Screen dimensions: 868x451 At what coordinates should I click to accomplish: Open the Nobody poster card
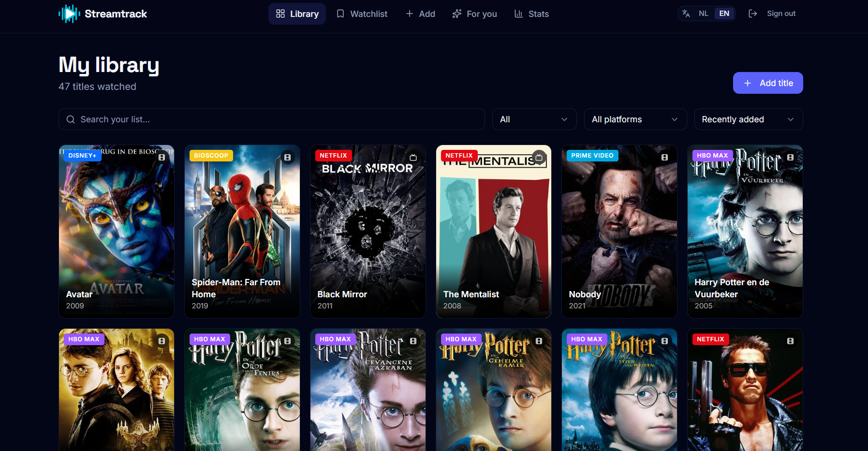coord(619,232)
